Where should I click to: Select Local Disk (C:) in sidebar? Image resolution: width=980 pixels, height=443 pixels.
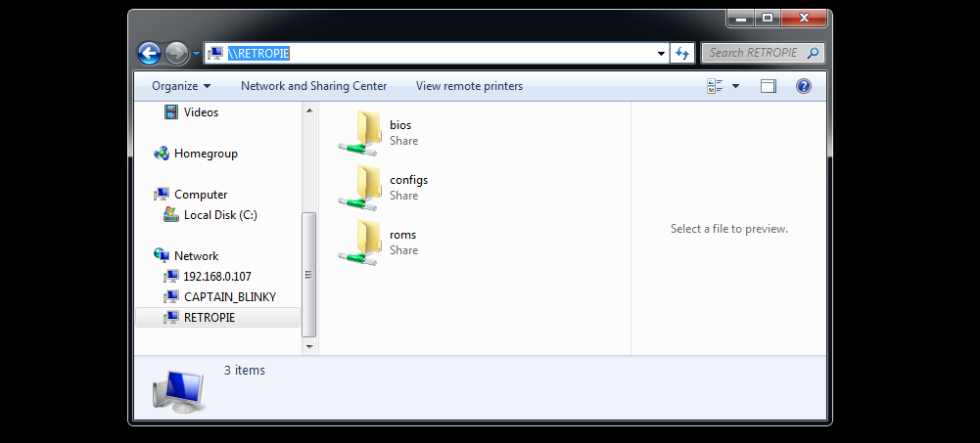click(x=220, y=215)
